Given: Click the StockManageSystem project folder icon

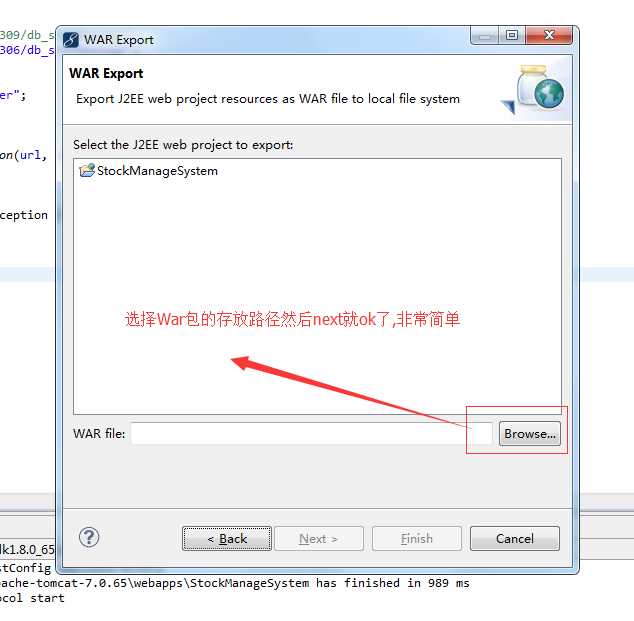Looking at the screenshot, I should (87, 171).
